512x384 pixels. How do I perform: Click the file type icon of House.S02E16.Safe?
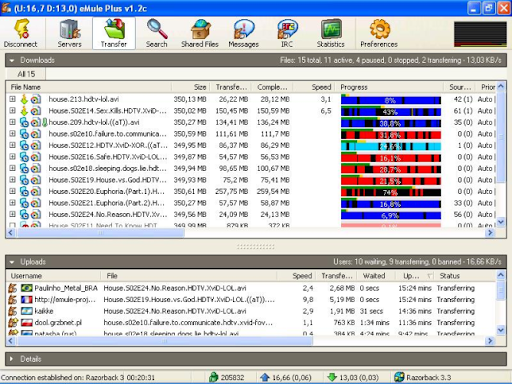pyautogui.click(x=36, y=157)
